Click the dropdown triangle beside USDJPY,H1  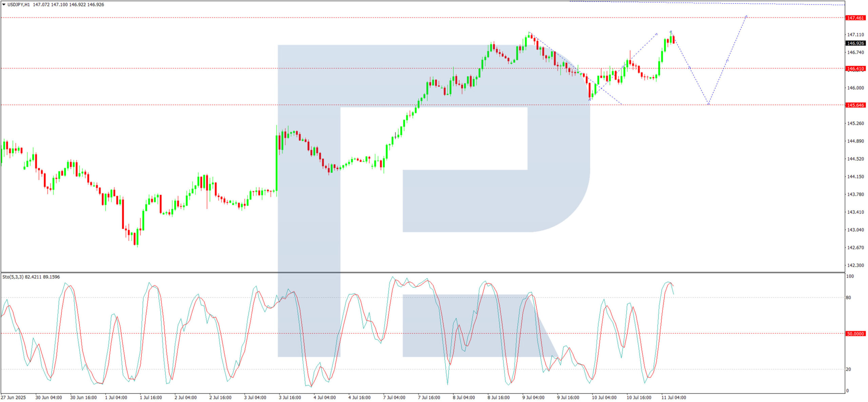[x=4, y=4]
